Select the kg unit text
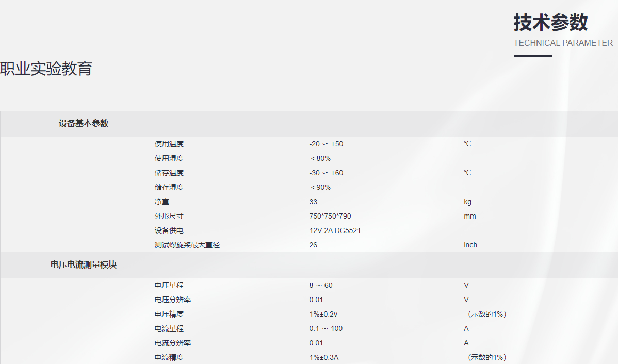Viewport: 618px width, 364px height. [467, 202]
